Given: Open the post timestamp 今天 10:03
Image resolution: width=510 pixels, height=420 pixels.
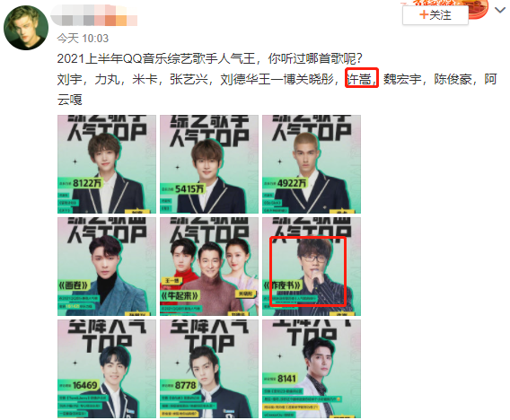Looking at the screenshot, I should coord(83,39).
